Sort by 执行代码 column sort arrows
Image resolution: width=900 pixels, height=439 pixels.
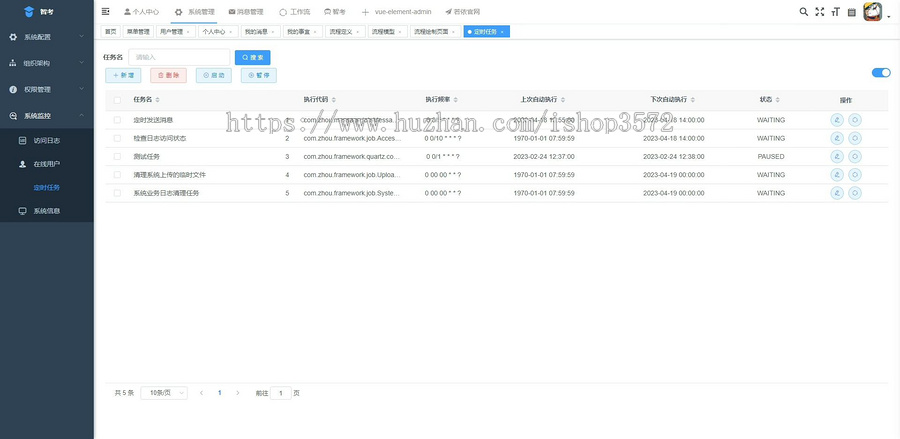click(333, 100)
